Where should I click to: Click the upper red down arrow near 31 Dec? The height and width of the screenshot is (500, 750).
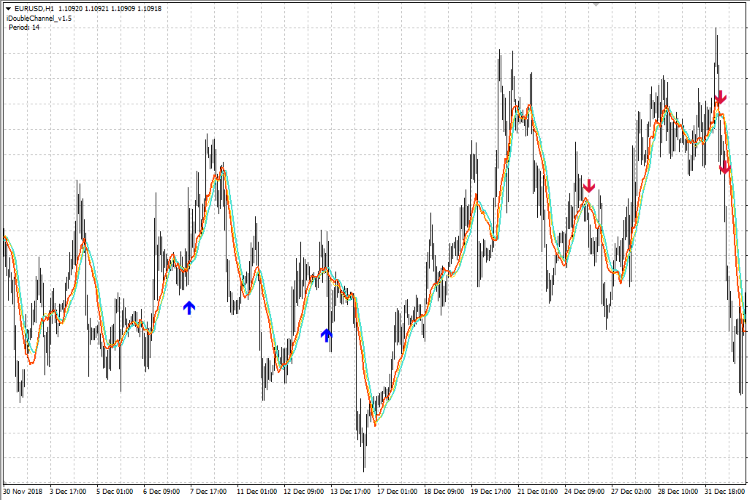coord(720,98)
